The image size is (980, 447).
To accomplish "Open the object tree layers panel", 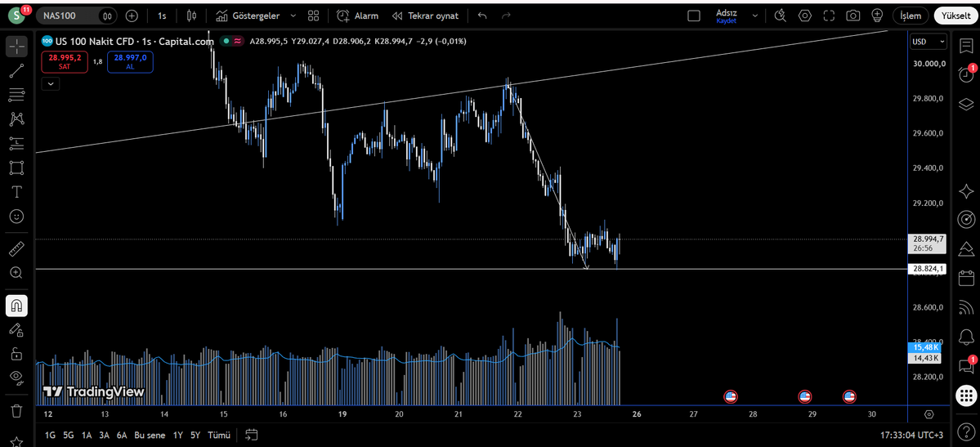I will 966,103.
